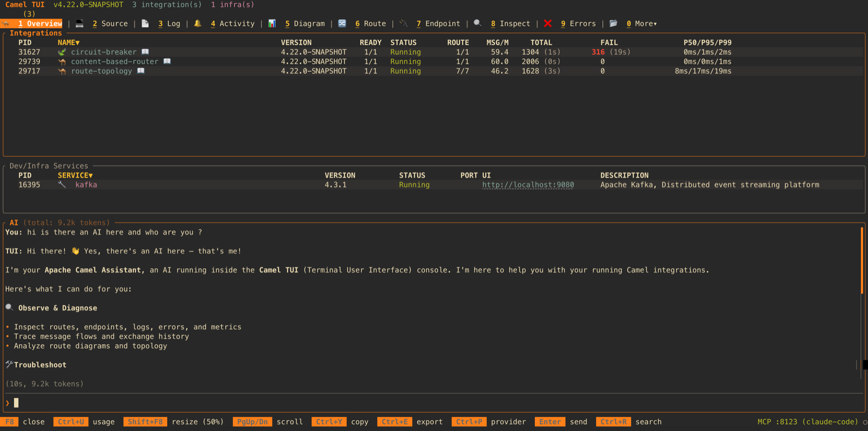Click the book icon after content-based-router

click(167, 61)
